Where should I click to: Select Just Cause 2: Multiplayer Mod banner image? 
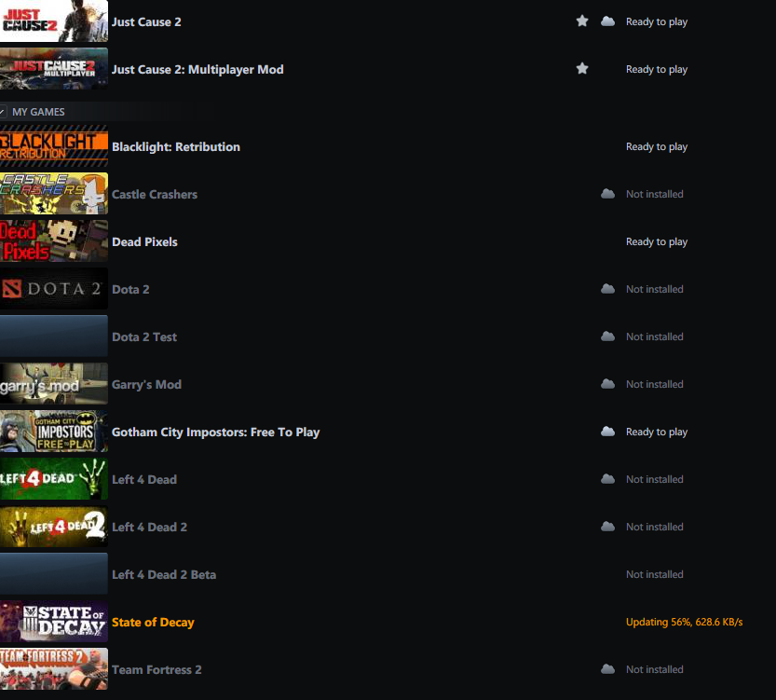[x=53, y=68]
